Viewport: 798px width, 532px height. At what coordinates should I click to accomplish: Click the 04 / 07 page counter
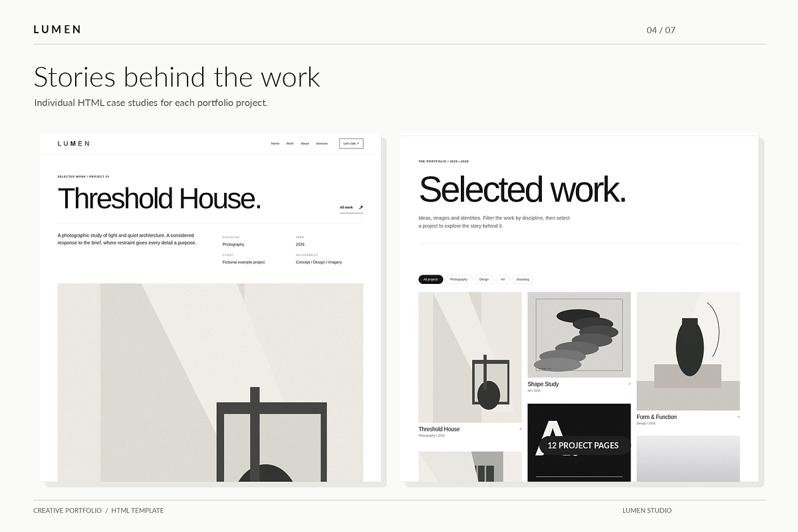pos(661,30)
